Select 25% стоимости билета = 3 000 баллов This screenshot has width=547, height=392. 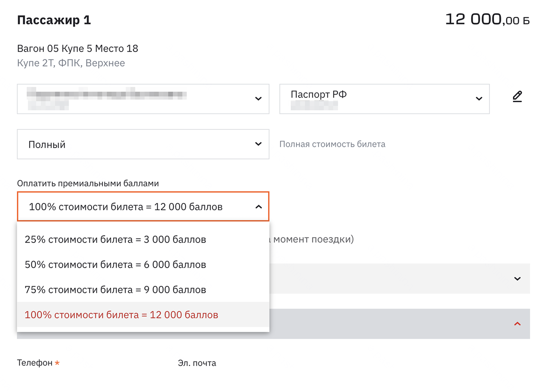click(x=115, y=240)
